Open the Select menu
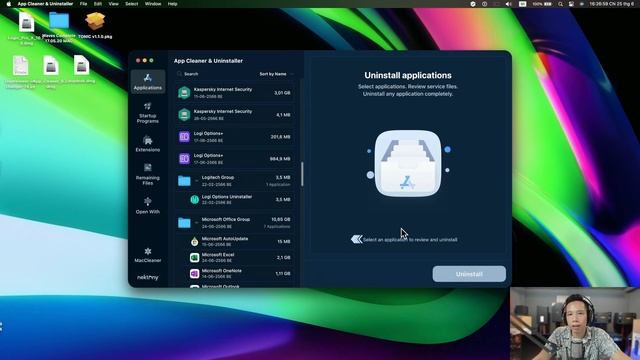 131,4
